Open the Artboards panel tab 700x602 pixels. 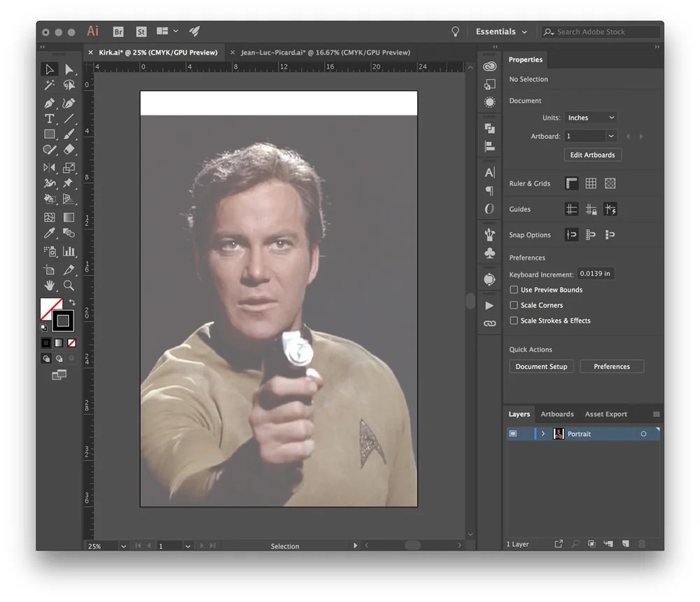click(557, 414)
